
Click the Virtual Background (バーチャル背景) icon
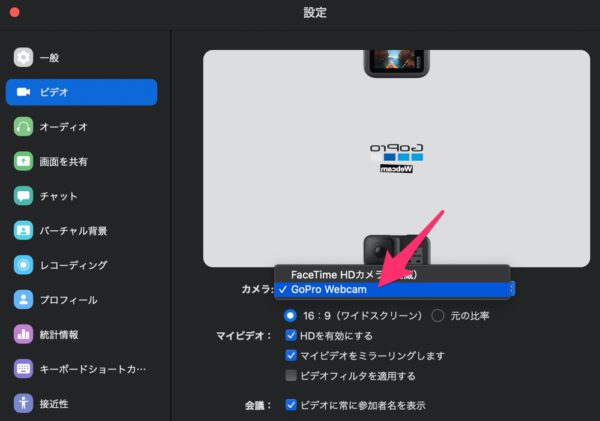tap(23, 230)
